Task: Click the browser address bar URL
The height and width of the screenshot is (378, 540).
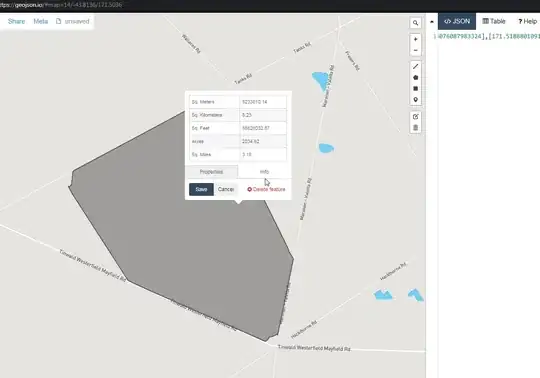Action: (x=61, y=5)
